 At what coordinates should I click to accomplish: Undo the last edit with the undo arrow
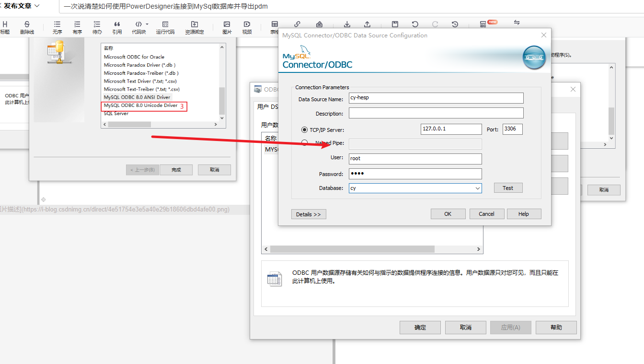click(x=414, y=24)
